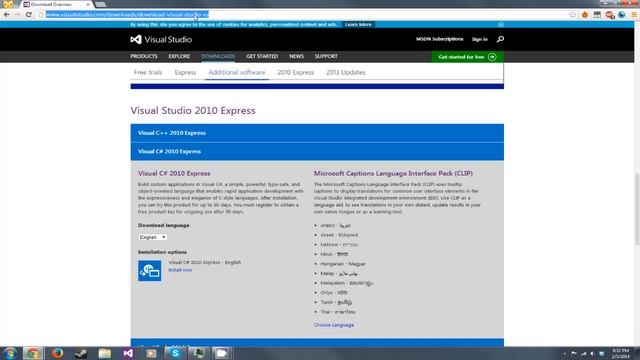
Task: Open the Download language dropdown
Action: click(152, 237)
